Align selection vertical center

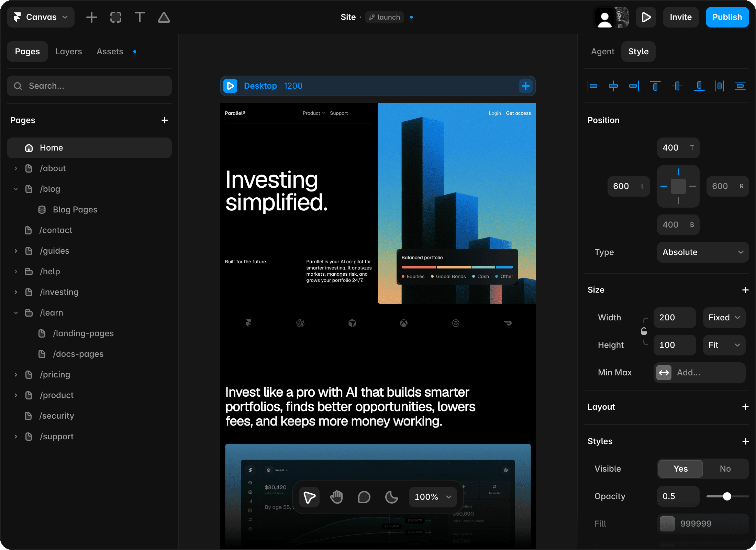point(677,86)
